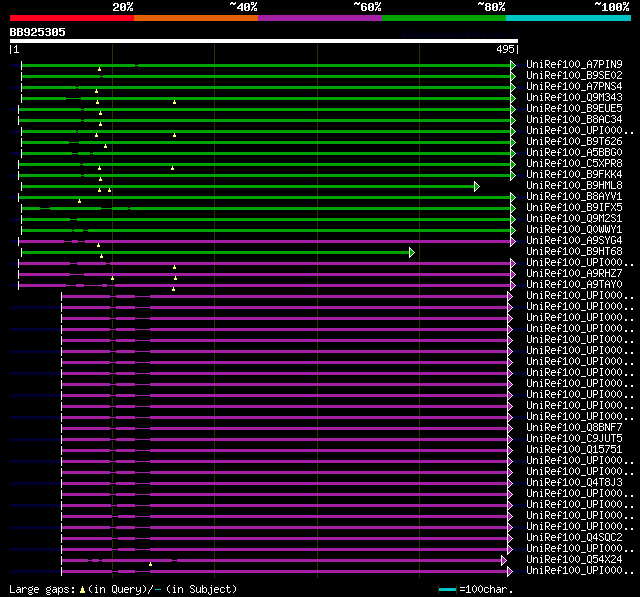The height and width of the screenshot is (597, 640).
Task: Click the query end position 495
Action: pos(505,49)
